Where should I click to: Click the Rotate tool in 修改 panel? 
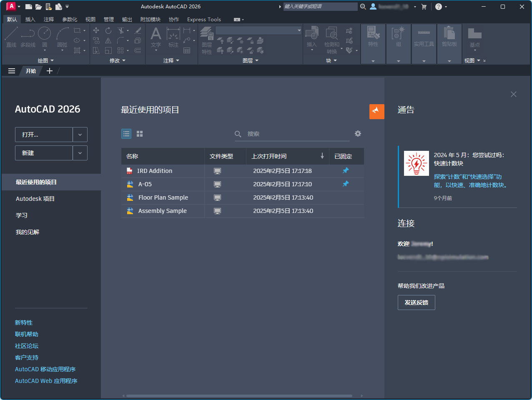(x=108, y=30)
